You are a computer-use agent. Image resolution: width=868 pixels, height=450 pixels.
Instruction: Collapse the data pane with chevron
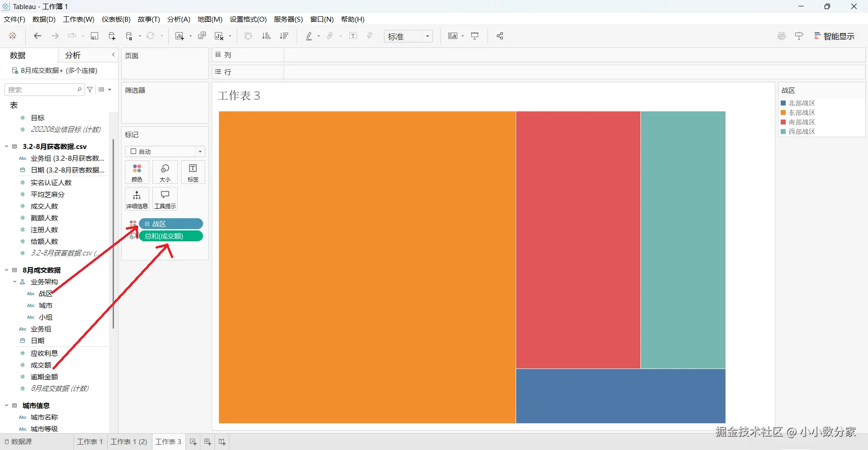click(x=114, y=55)
